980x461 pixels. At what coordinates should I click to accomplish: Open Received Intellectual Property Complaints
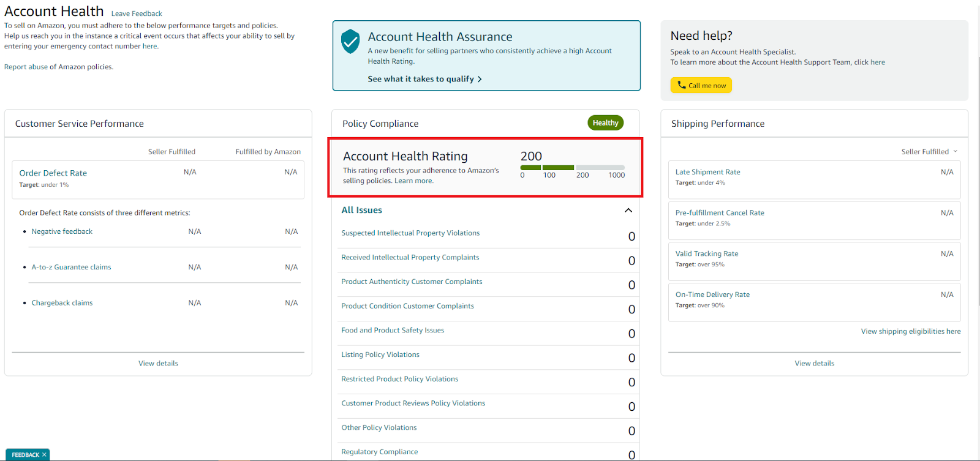[410, 257]
